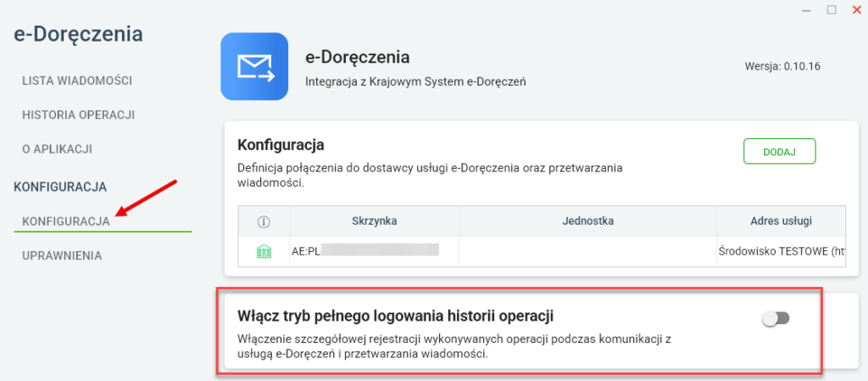
Task: Click the green building icon in AE:PL row
Action: [x=264, y=252]
